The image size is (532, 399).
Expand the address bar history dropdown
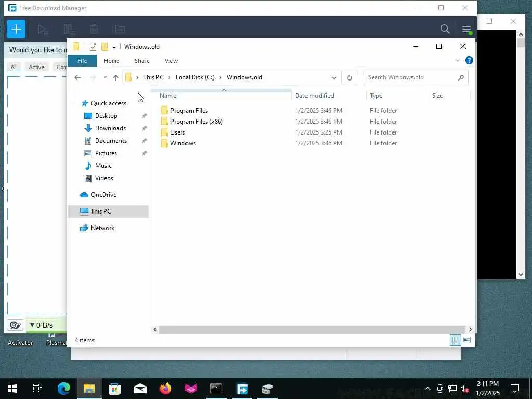click(334, 78)
